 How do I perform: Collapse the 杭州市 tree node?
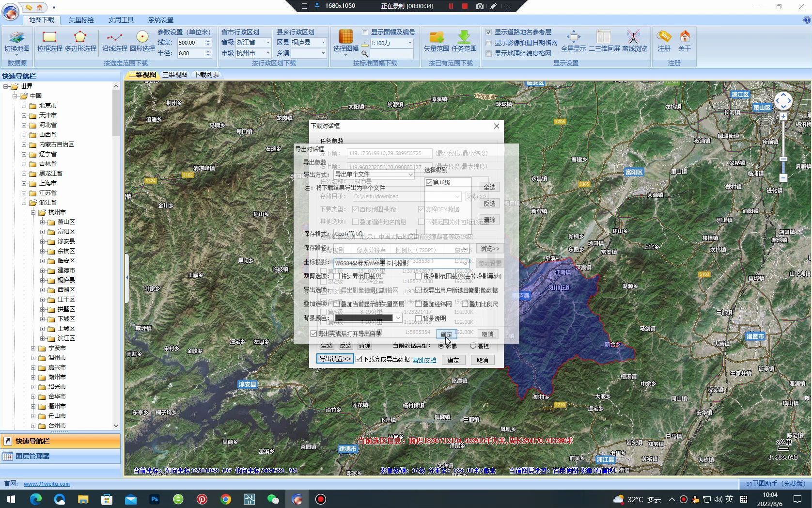tap(33, 212)
